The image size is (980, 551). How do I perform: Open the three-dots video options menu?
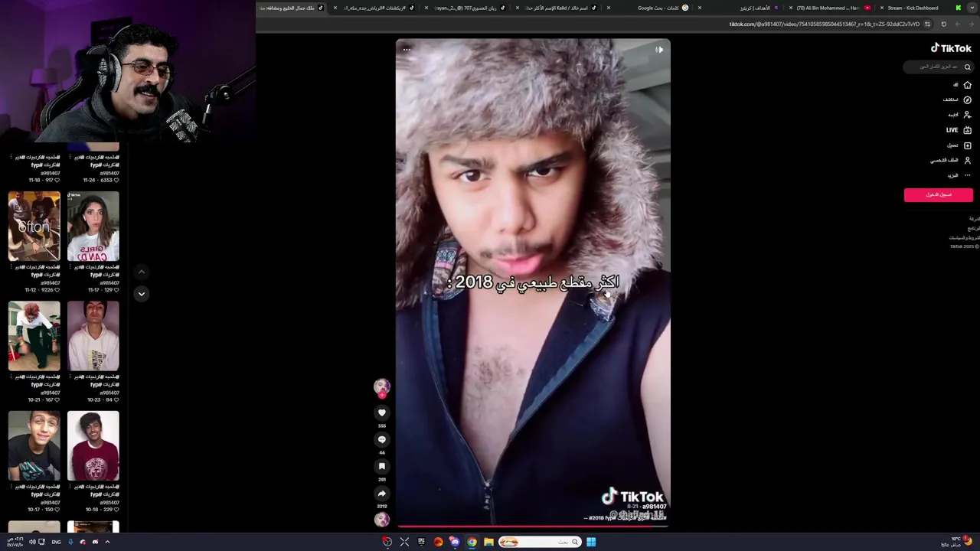(x=407, y=50)
